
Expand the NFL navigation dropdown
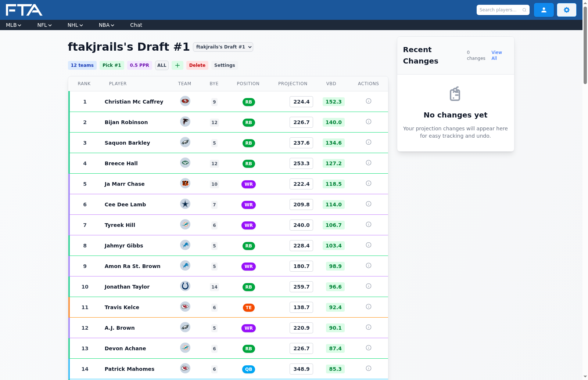(44, 25)
